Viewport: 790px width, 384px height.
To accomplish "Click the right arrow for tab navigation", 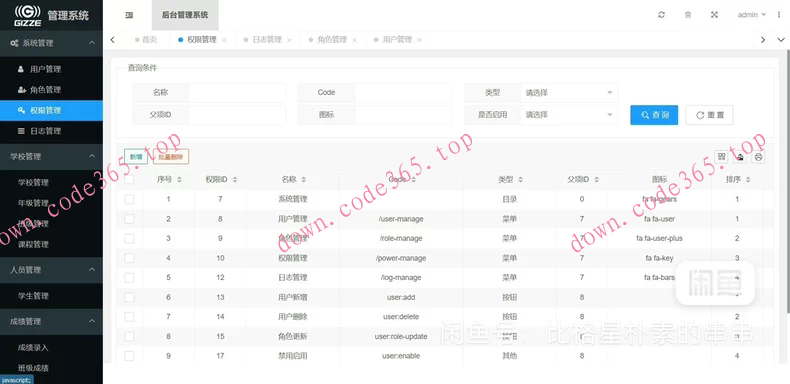I will pyautogui.click(x=763, y=39).
